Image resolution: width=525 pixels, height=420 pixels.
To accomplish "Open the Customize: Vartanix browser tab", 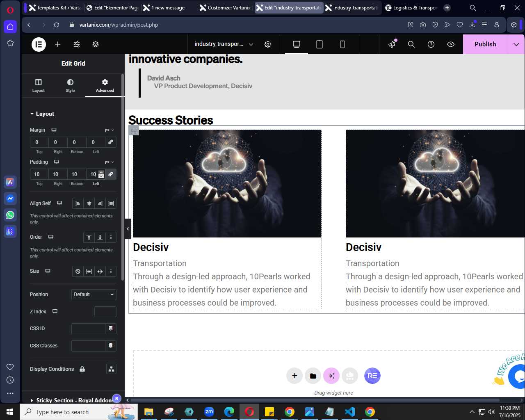I will point(225,8).
